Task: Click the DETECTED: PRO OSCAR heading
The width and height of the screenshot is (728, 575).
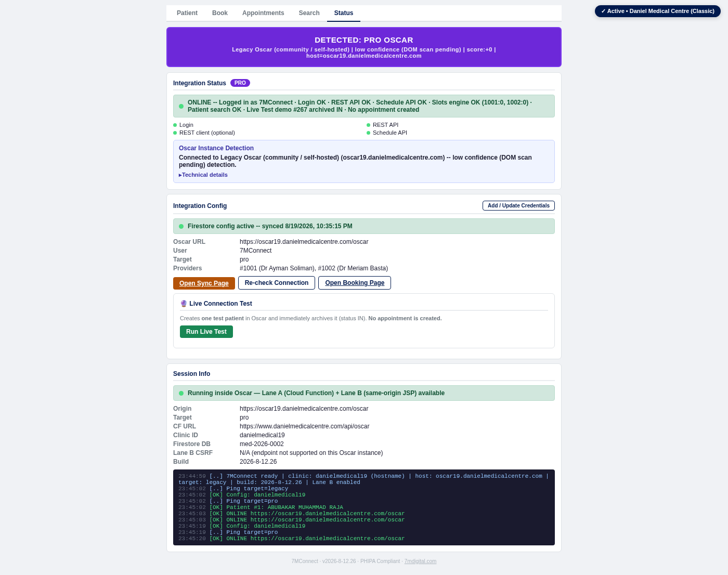Action: (364, 40)
